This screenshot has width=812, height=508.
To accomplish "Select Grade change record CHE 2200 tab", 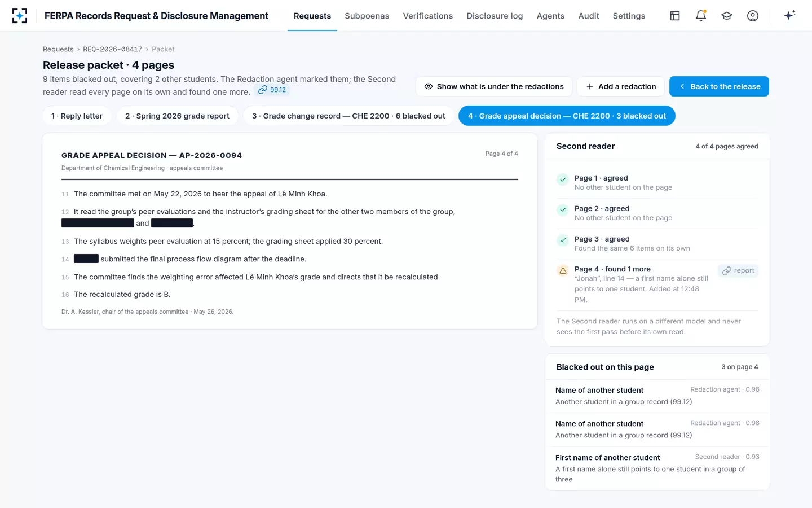I will pos(348,116).
